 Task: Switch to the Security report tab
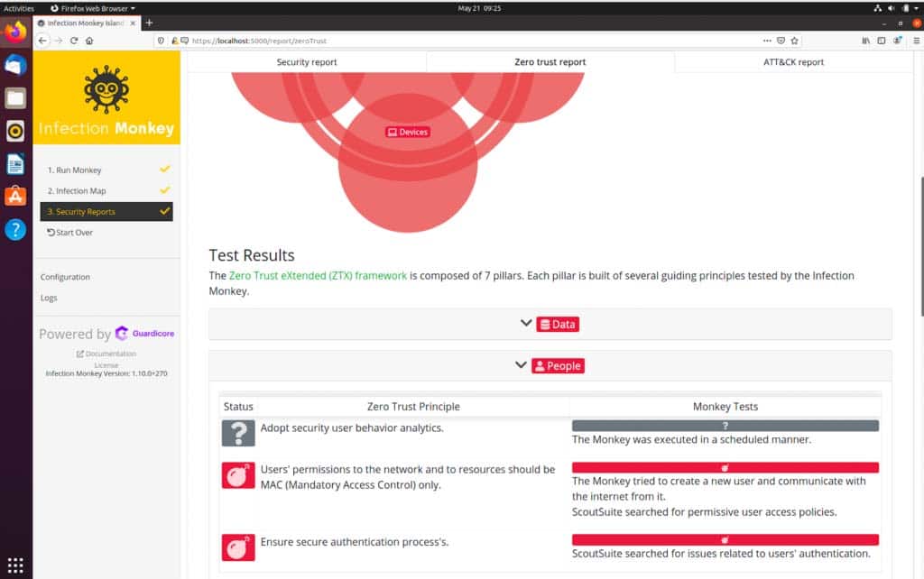tap(306, 62)
